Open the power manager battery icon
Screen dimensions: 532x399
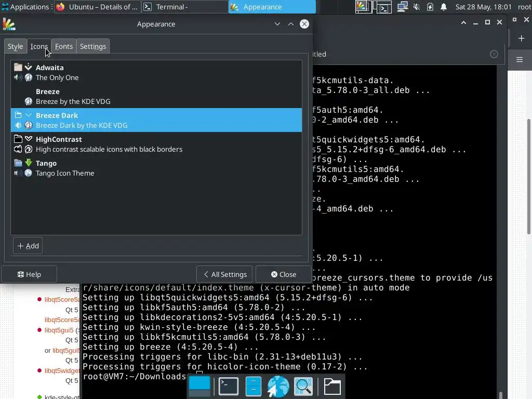click(x=430, y=7)
